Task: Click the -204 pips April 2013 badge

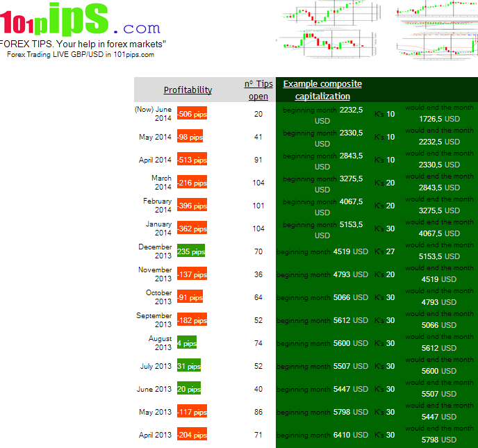Action: (192, 435)
